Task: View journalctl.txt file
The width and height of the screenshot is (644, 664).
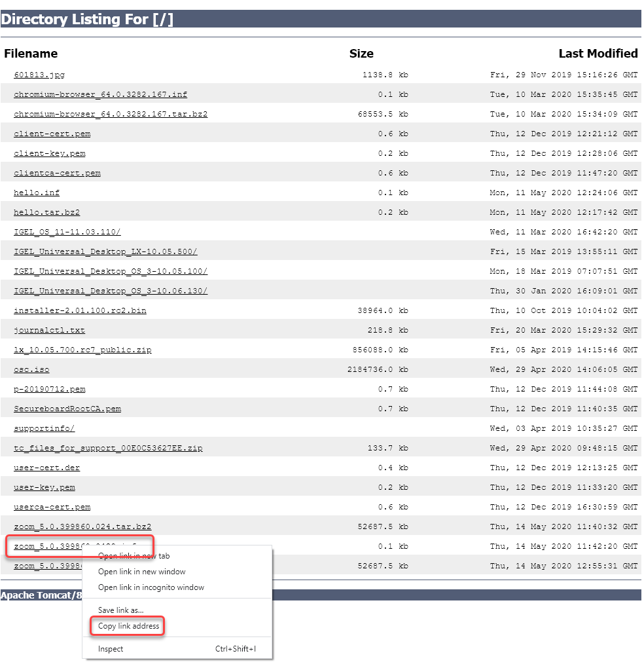Action: coord(50,330)
